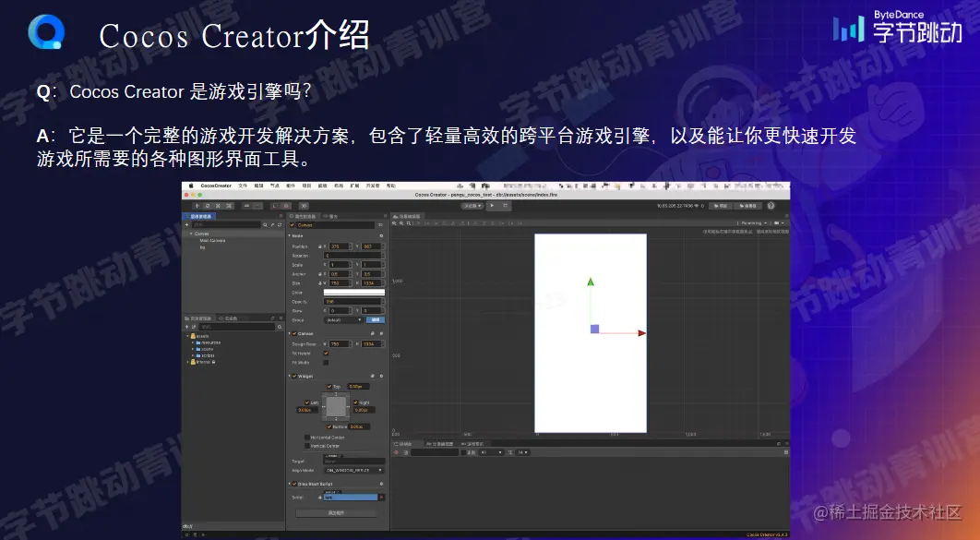The height and width of the screenshot is (540, 980).
Task: Collapse the assets folder tree
Action: [187, 336]
